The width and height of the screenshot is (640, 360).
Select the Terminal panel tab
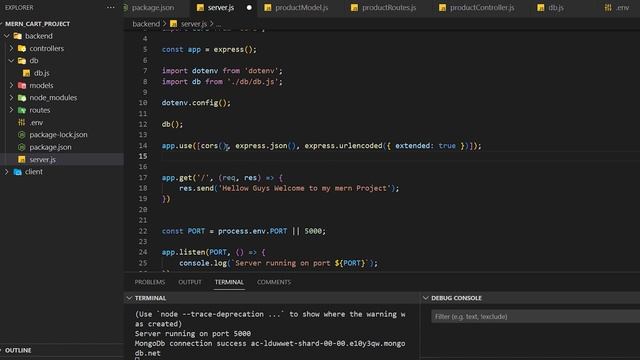click(229, 282)
